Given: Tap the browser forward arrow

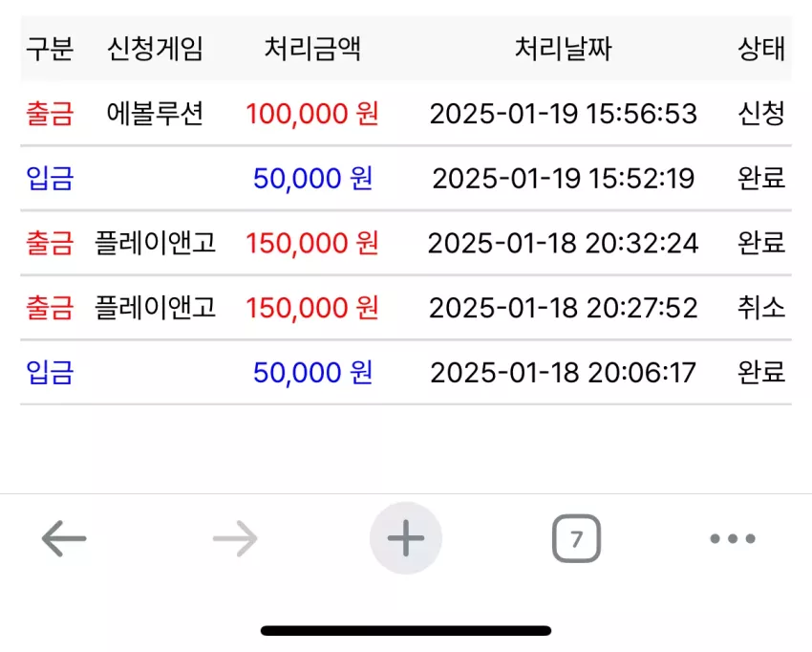Looking at the screenshot, I should coord(235,538).
